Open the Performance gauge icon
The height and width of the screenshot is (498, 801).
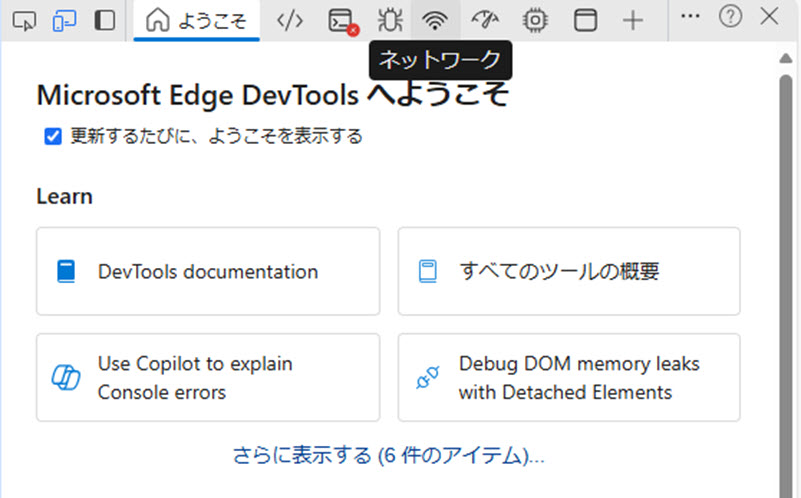[x=485, y=21]
